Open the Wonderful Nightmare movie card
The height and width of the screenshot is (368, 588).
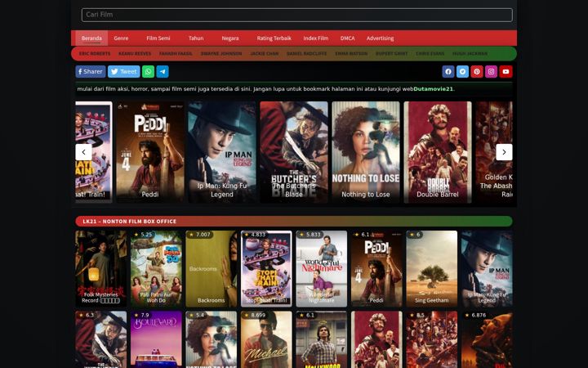point(322,269)
